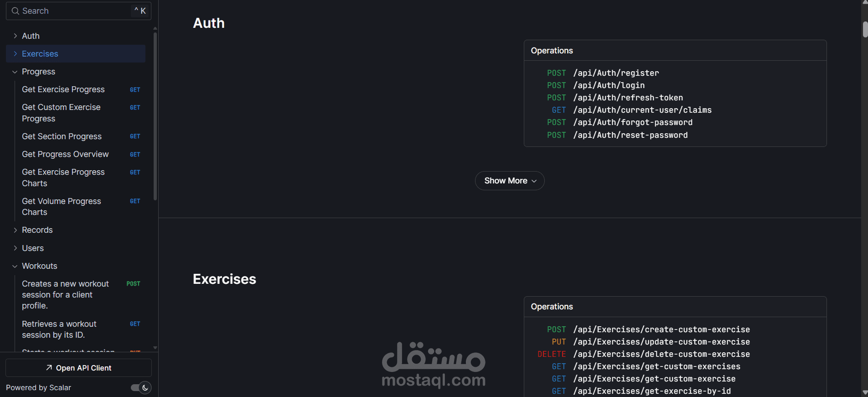
Task: Open the /api/Auth/login operation link
Action: coord(609,85)
